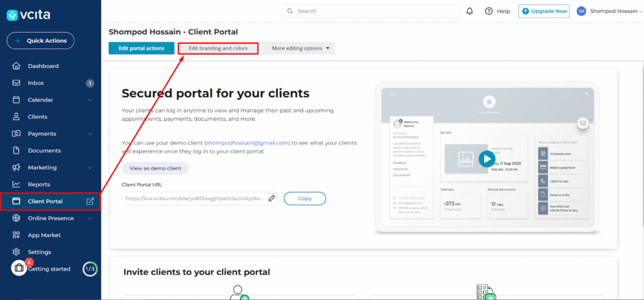
Task: Click 'Invite clients to your client portal' heading
Action: pos(197,272)
